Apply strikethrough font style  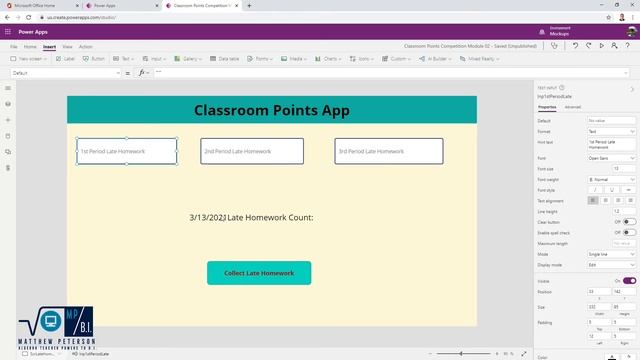(628, 190)
